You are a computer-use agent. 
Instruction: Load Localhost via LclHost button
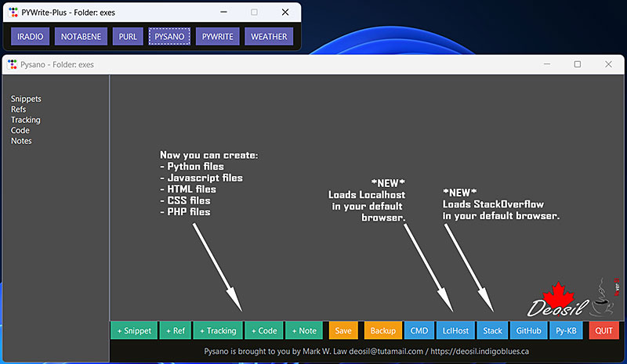point(455,330)
